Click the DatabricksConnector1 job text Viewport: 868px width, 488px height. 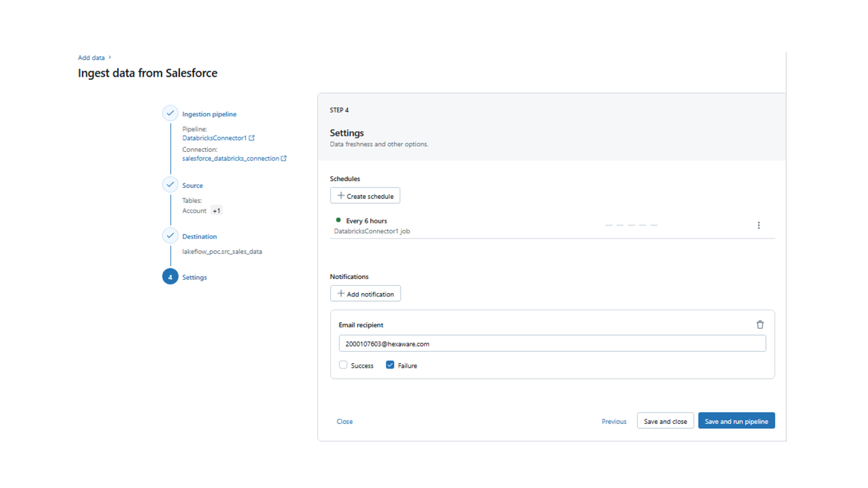(x=372, y=231)
